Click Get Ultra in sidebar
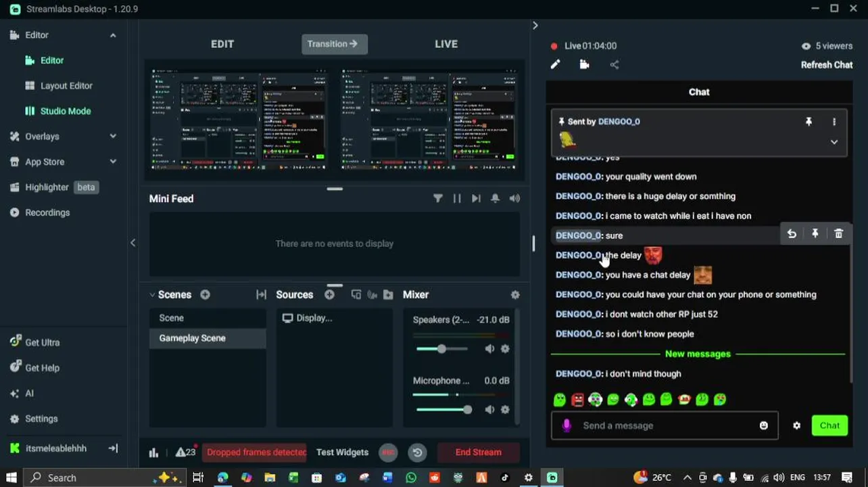The height and width of the screenshot is (487, 868). [x=35, y=342]
